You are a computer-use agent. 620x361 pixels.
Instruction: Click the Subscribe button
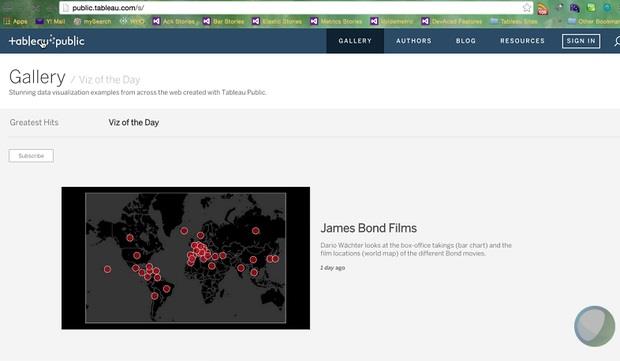pos(31,156)
